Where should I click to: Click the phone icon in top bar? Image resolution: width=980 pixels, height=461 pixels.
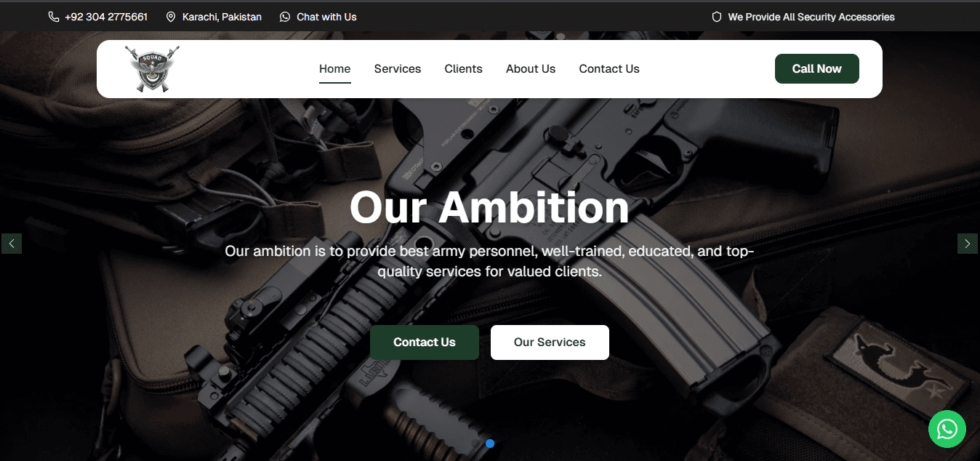(54, 17)
